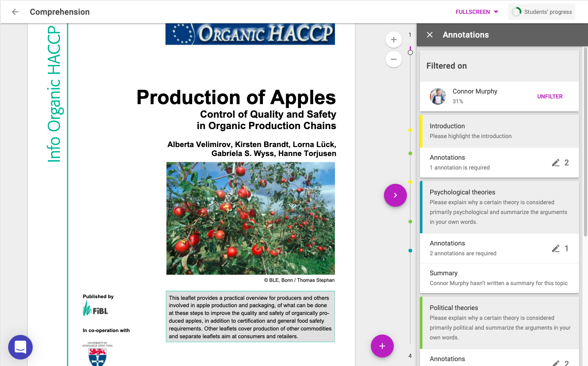Click UNFILTER for Connor Murphy
The image size is (588, 366).
tap(550, 96)
